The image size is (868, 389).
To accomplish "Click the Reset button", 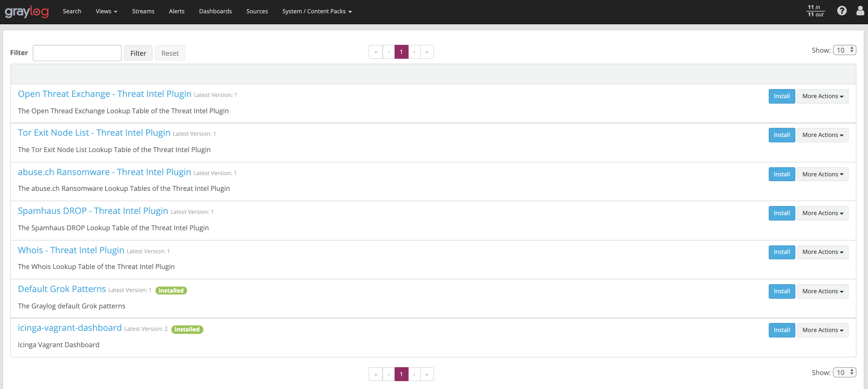I will (x=170, y=53).
